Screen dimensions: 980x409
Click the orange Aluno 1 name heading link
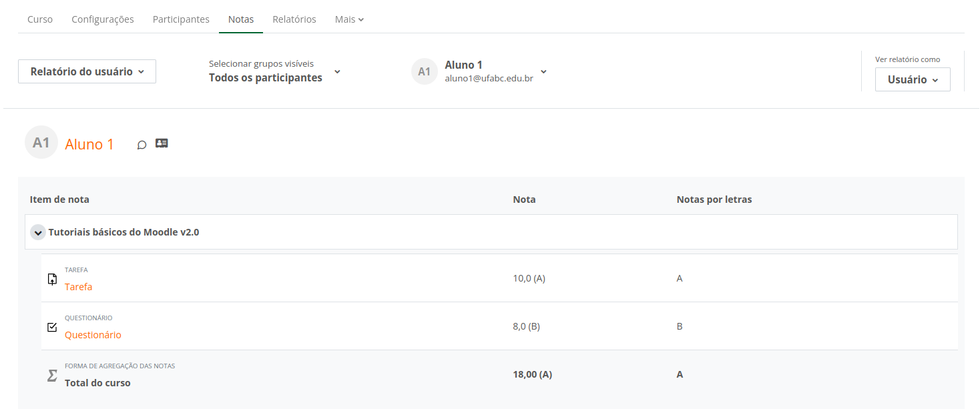point(89,144)
